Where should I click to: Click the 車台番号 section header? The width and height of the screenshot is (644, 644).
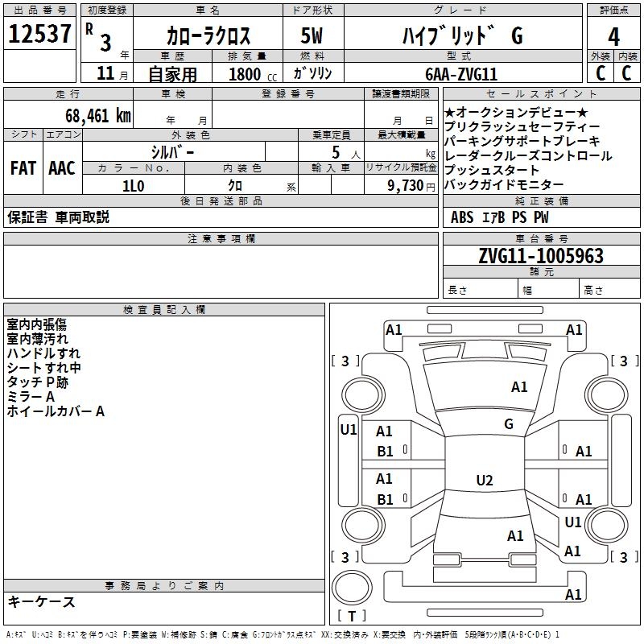point(541,238)
